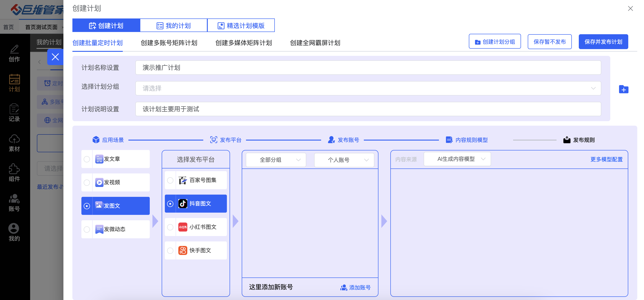
Task: Switch to 创建多账号矩阵计划 tab
Action: [169, 43]
